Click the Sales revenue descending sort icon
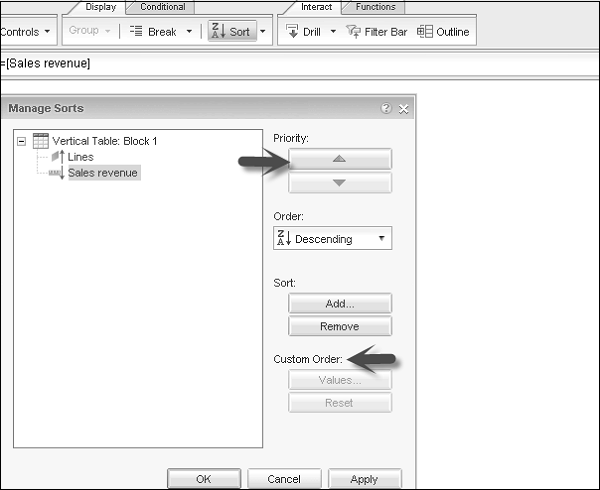The height and width of the screenshot is (490, 600). coord(57,173)
